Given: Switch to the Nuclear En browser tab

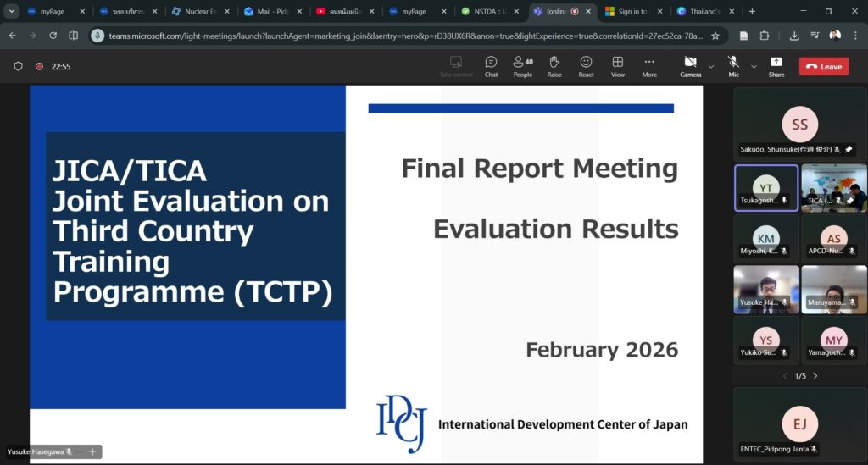Looking at the screenshot, I should click(x=198, y=12).
